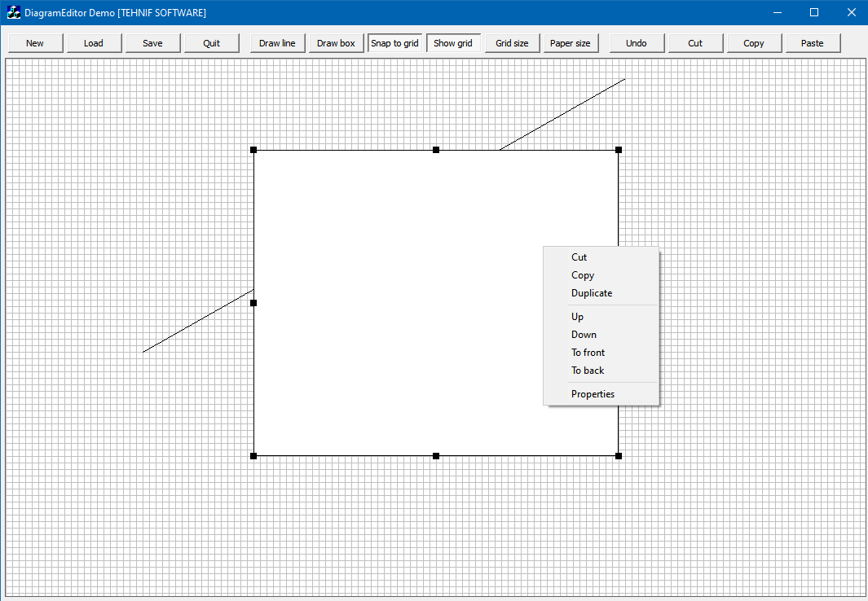Minimize the DiagramEditor window
868x601 pixels.
778,12
